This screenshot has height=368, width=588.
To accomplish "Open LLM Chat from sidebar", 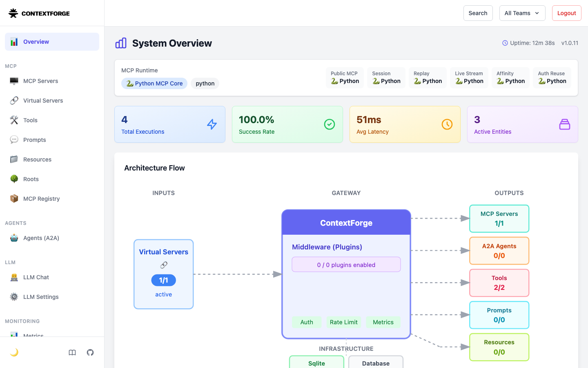I will [x=52, y=277].
